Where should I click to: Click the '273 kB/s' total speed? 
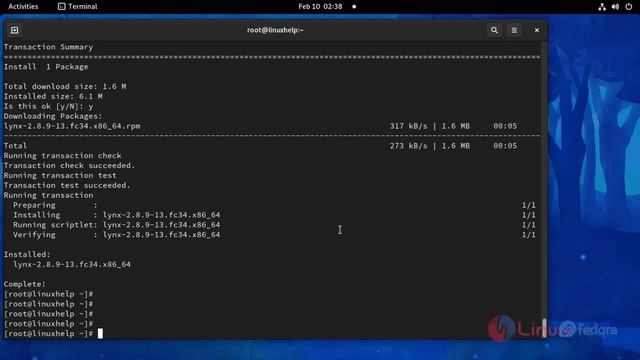click(x=408, y=146)
